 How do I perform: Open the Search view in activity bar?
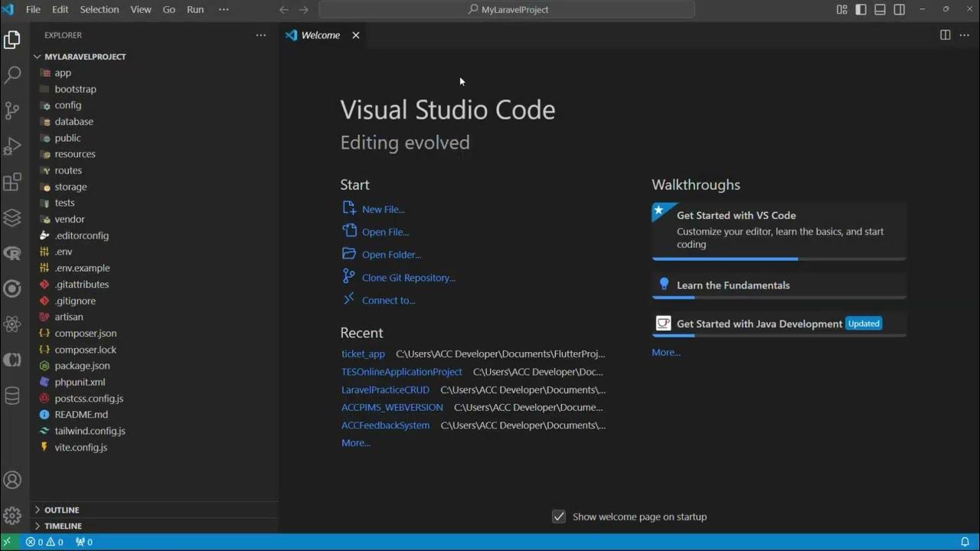coord(12,74)
